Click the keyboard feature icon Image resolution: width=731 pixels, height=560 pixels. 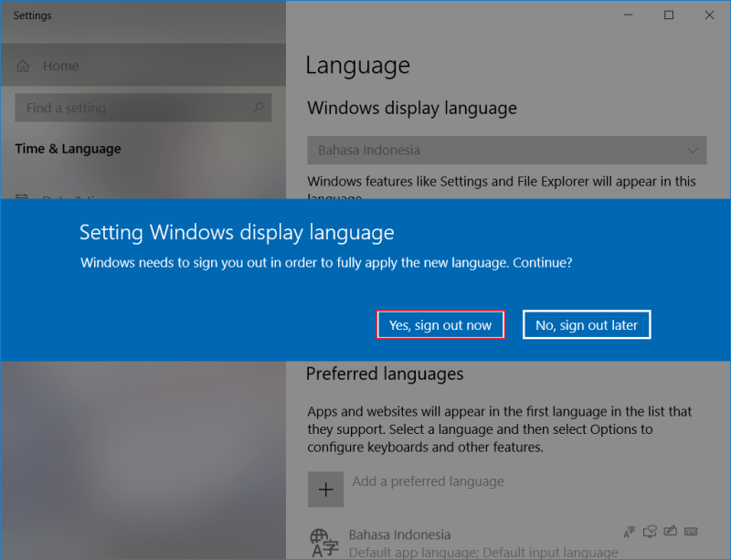[x=691, y=531]
